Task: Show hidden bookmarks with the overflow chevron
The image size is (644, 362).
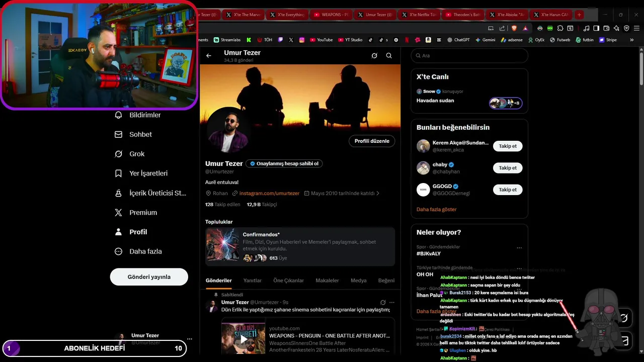Action: point(632,40)
